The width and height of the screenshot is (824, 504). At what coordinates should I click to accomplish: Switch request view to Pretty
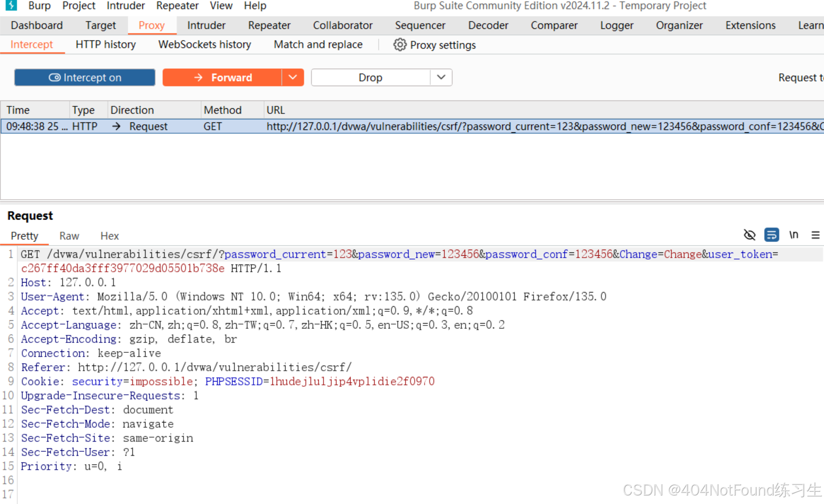click(x=25, y=236)
